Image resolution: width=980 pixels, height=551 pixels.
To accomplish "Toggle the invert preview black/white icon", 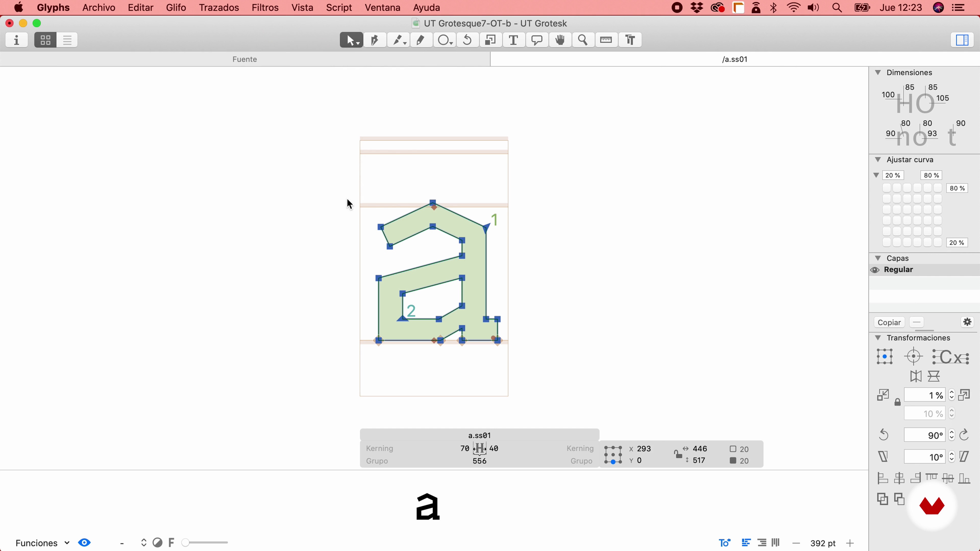I will click(x=157, y=543).
